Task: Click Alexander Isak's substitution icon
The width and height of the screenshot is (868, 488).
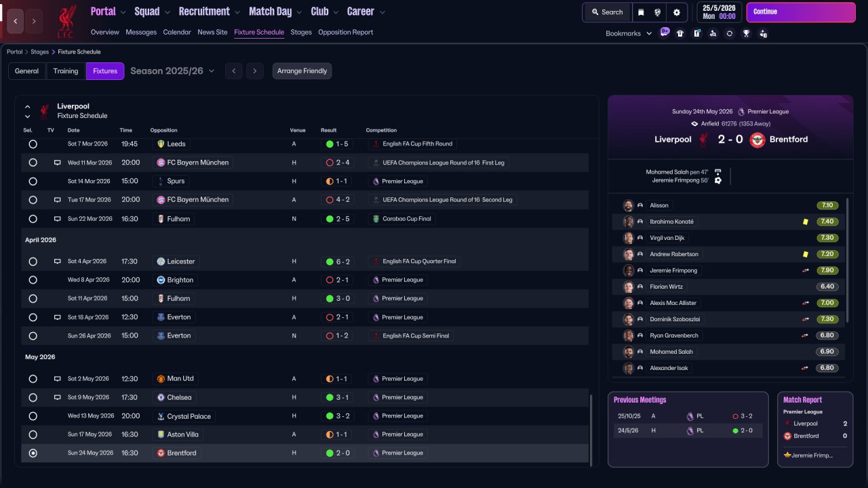Action: (x=805, y=368)
